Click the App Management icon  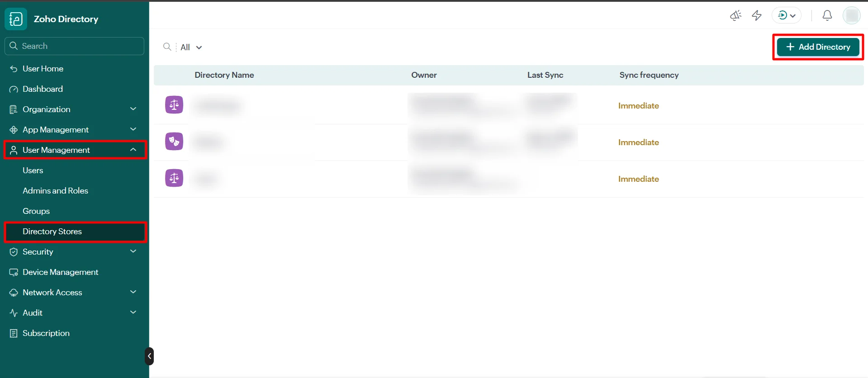[14, 130]
